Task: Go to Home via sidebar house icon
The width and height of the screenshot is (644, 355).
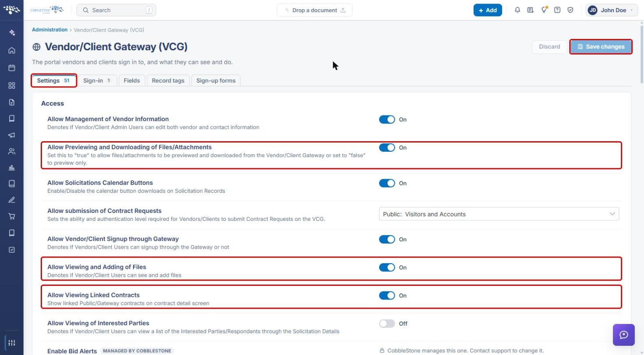Action: (x=12, y=50)
